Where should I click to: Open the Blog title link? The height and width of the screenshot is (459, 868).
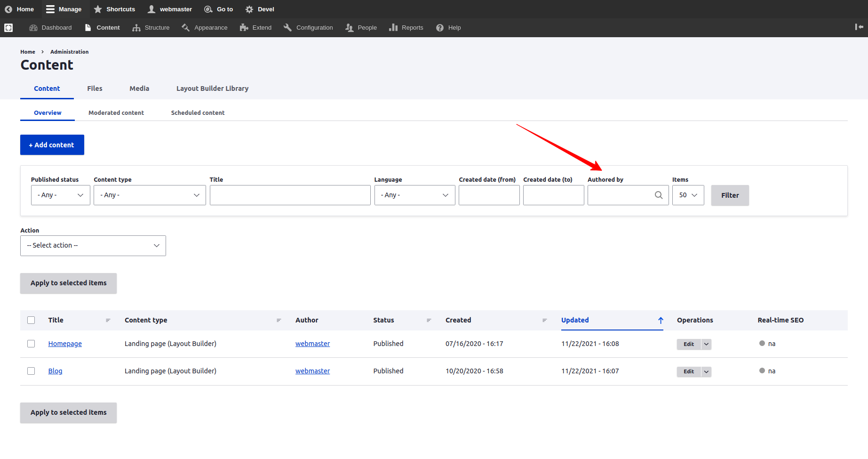point(55,371)
